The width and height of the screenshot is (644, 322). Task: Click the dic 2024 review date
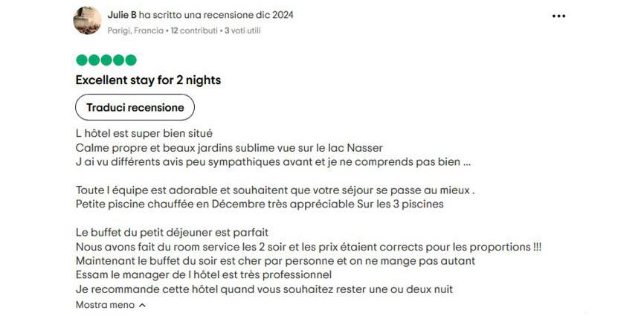coord(274,15)
